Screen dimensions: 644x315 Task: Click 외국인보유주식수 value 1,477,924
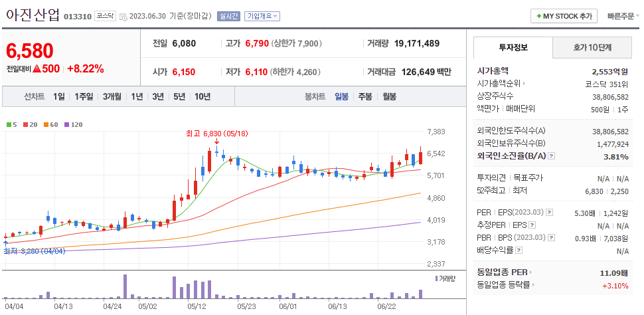(x=612, y=144)
